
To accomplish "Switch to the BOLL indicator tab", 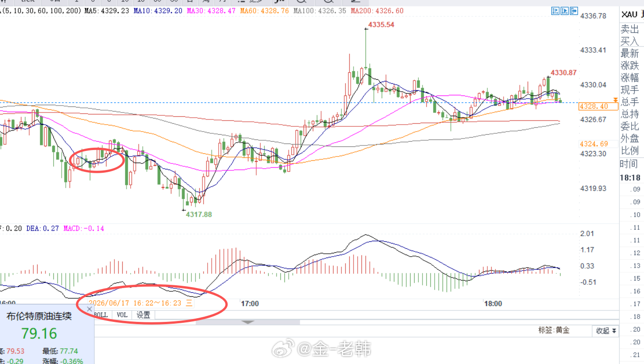I will pyautogui.click(x=101, y=315).
